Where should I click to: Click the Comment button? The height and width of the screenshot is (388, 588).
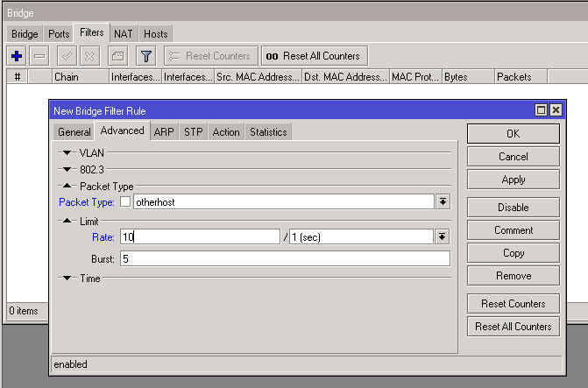[513, 230]
